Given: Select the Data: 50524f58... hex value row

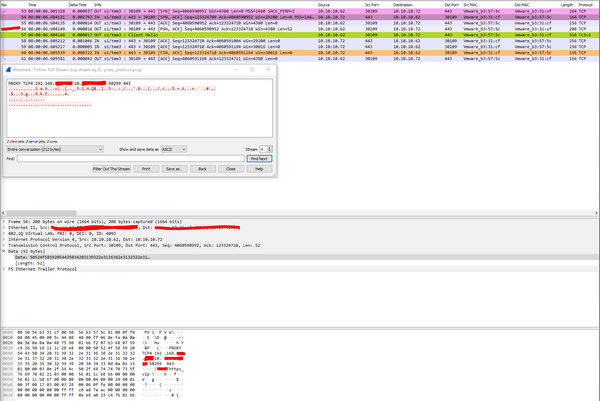Looking at the screenshot, I should point(300,257).
